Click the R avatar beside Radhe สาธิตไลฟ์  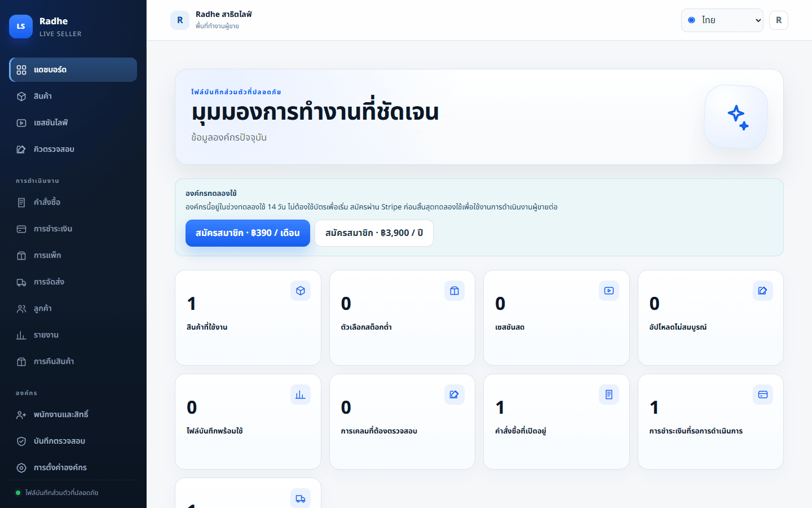click(180, 20)
